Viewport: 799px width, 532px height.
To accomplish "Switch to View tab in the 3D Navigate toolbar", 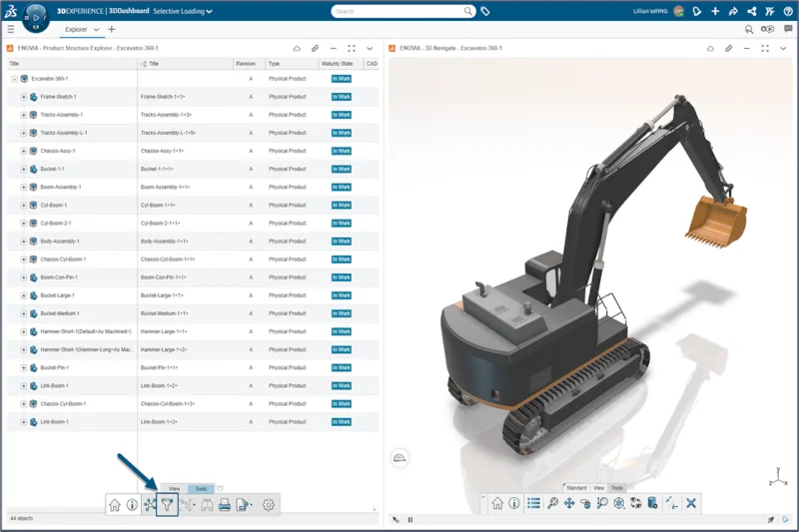I will [x=599, y=488].
